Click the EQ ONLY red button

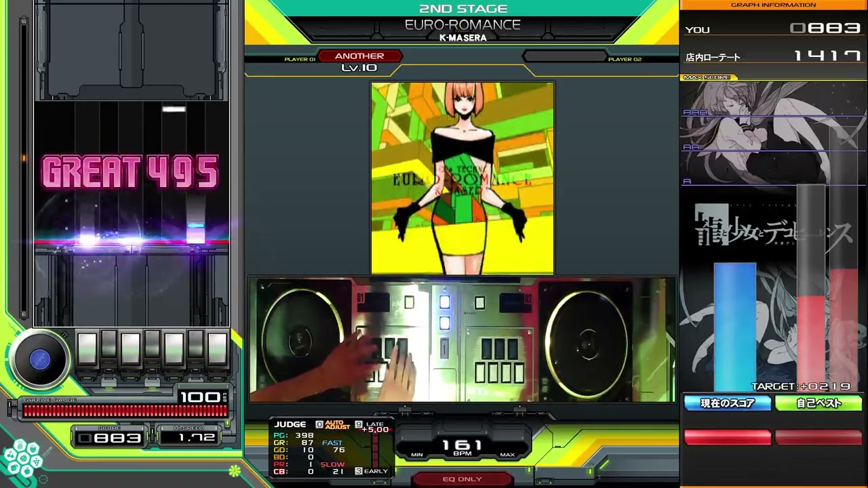pos(462,479)
